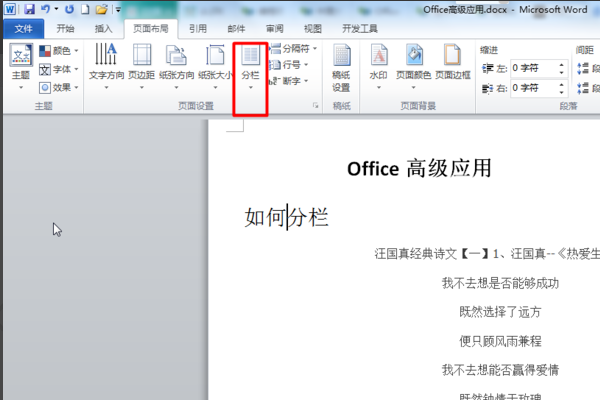600x400 pixels.
Task: Click the line starting '汪国真经典诗文'
Action: 487,254
